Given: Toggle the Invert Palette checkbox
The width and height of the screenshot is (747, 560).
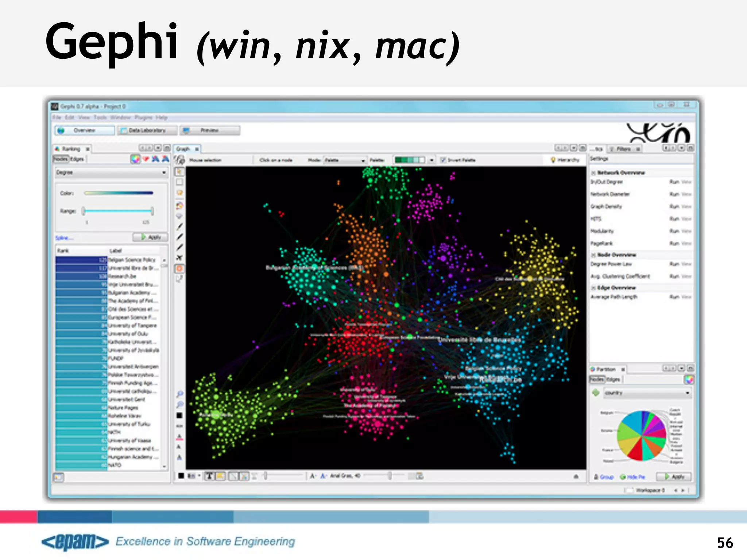Looking at the screenshot, I should pos(443,160).
